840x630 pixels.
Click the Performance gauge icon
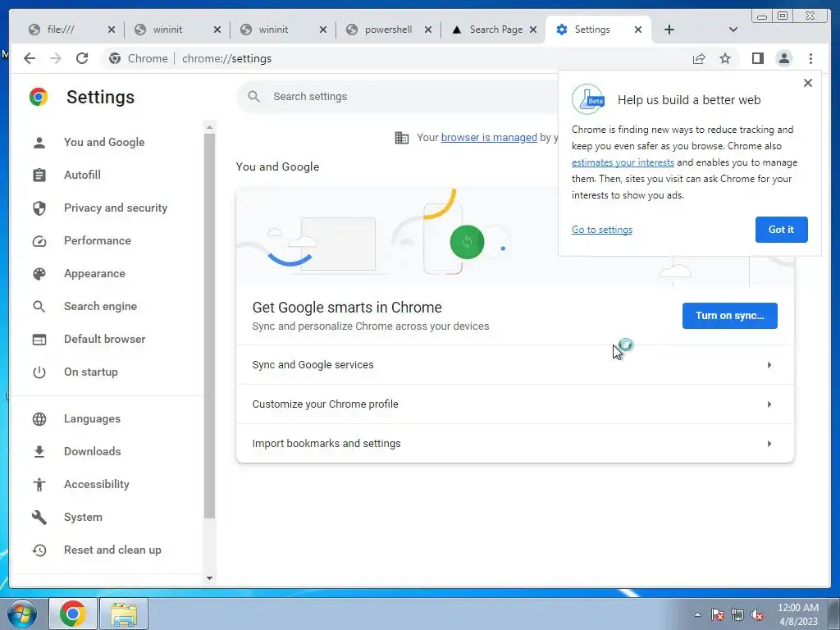click(39, 241)
